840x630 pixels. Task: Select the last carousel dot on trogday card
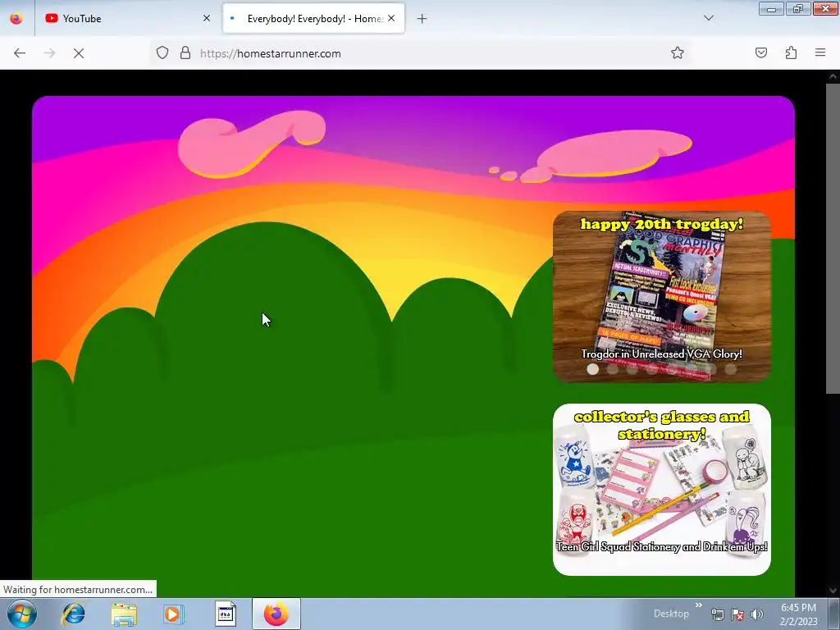731,369
